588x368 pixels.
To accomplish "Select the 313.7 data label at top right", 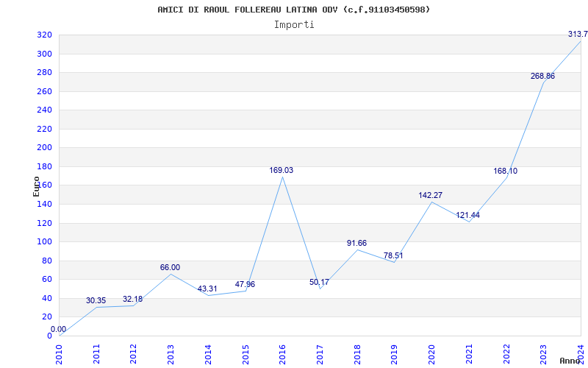I will coord(578,34).
